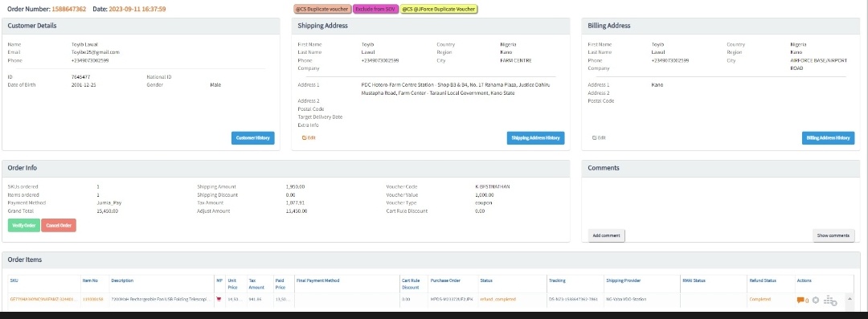The height and width of the screenshot is (319, 868).
Task: Click voucher code K BESTNATHAN
Action: 492,186
